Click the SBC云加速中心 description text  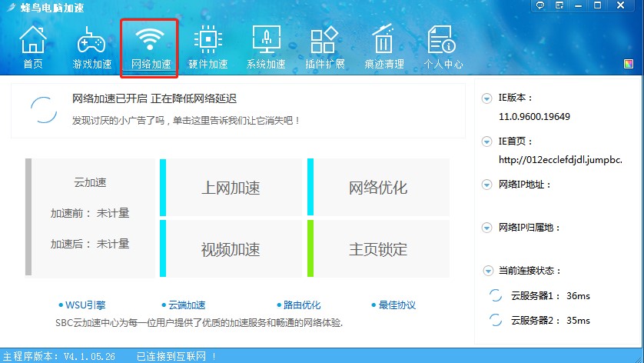(x=199, y=323)
